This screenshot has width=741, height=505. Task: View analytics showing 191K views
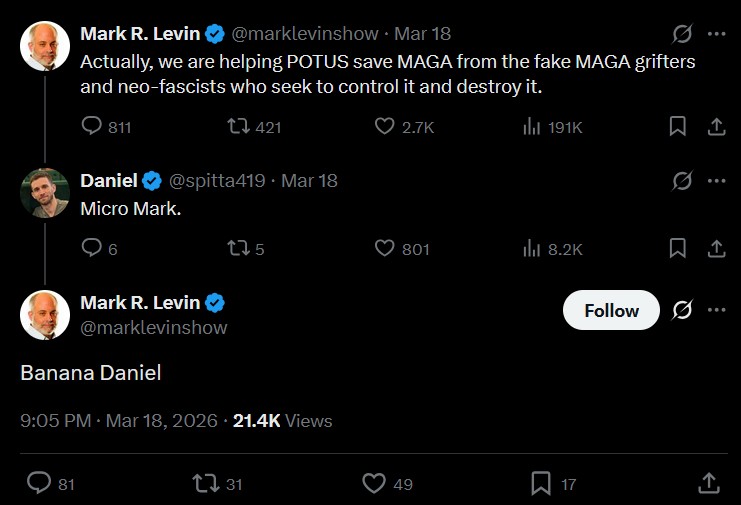pyautogui.click(x=532, y=127)
